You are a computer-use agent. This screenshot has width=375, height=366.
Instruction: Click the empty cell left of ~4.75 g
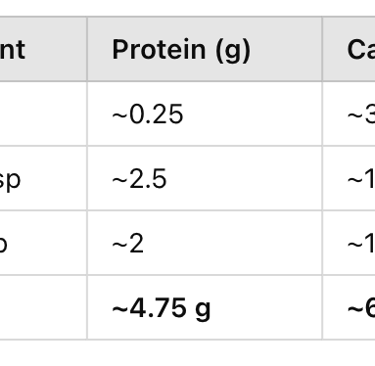43,307
